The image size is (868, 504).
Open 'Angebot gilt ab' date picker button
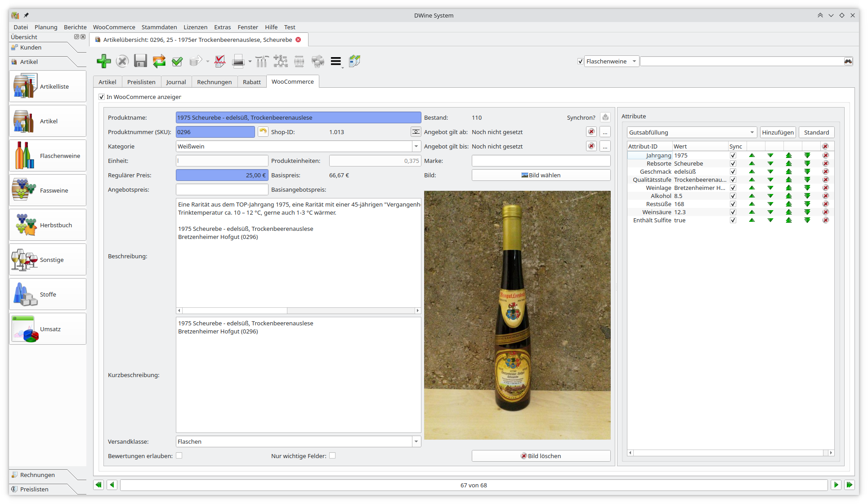[605, 132]
